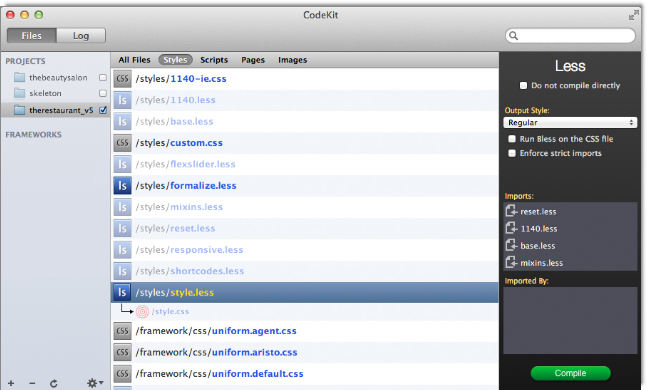This screenshot has height=390, width=647.
Task: Remove the project with the minus icon
Action: (x=32, y=383)
